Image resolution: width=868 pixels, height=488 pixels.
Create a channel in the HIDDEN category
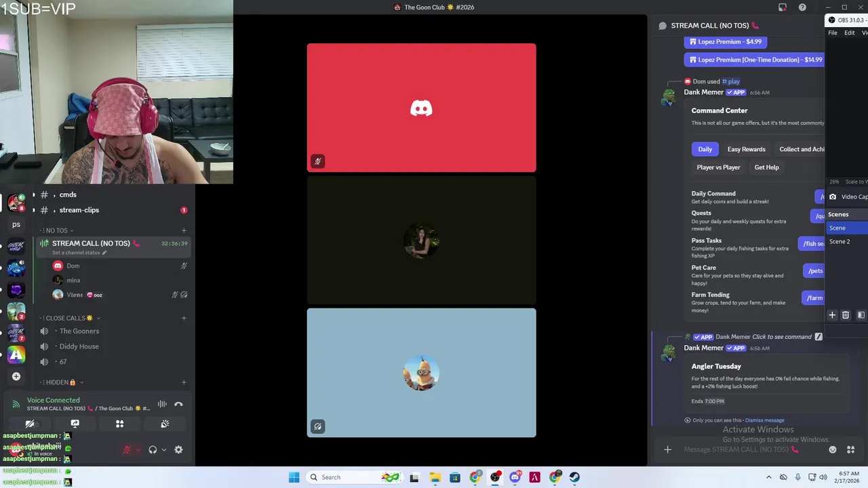(183, 382)
